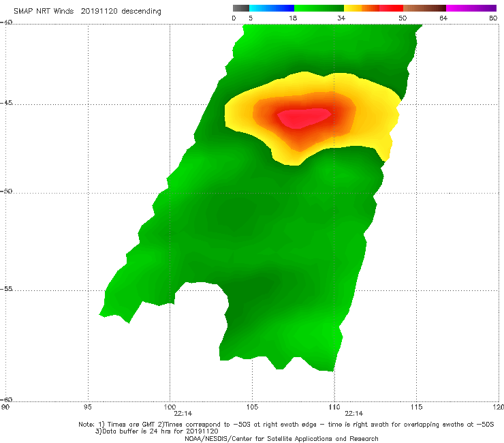Click the brown 50-64 colorbar segment
Image resolution: width=504 pixels, height=443 pixels.
click(x=424, y=8)
